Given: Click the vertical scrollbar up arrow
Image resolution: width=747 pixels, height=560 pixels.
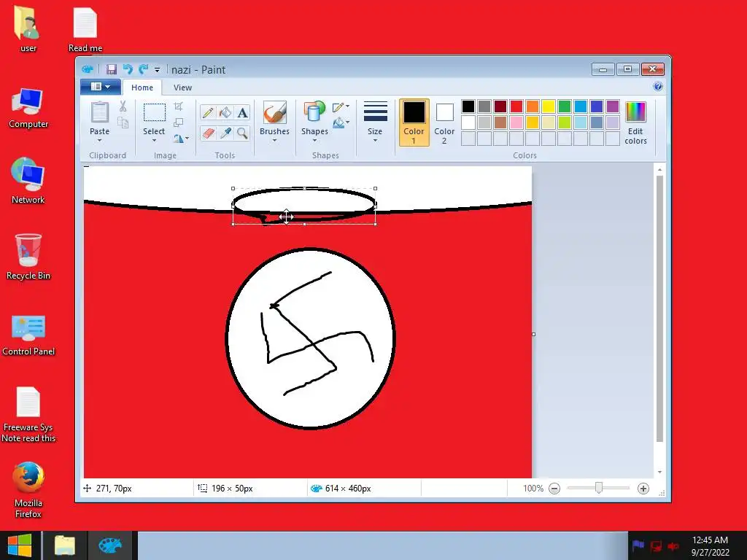Looking at the screenshot, I should click(659, 169).
